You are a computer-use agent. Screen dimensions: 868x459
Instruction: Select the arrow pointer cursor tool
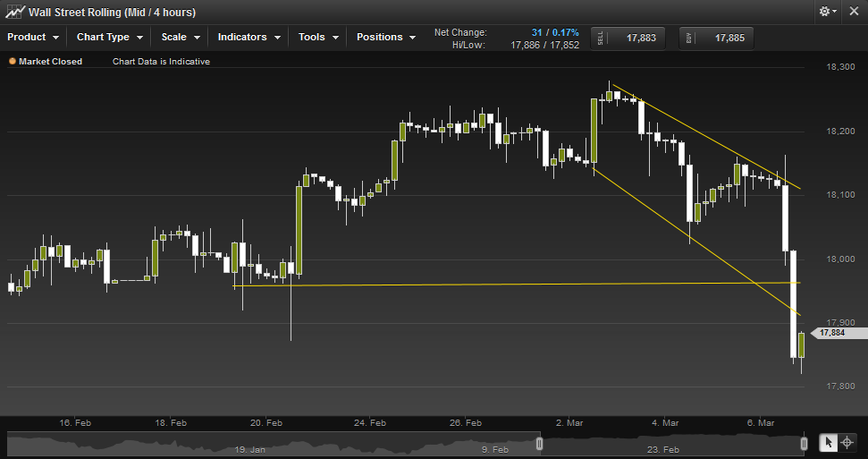click(x=828, y=442)
